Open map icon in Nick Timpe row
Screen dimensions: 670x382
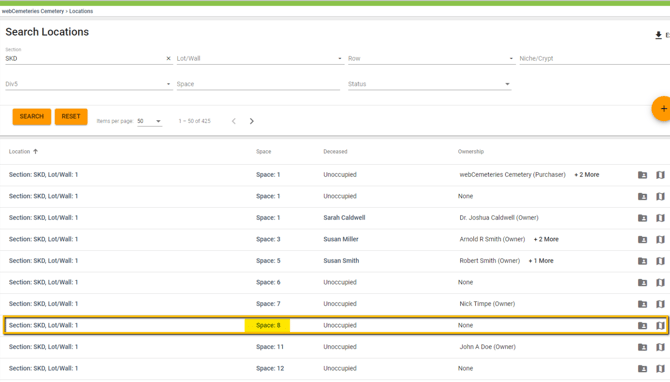pos(660,304)
